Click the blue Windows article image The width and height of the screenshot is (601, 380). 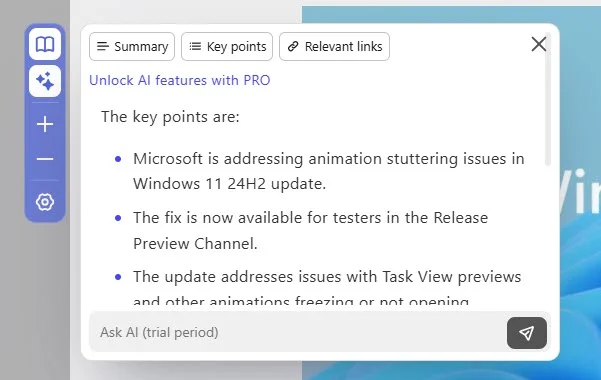click(580, 192)
